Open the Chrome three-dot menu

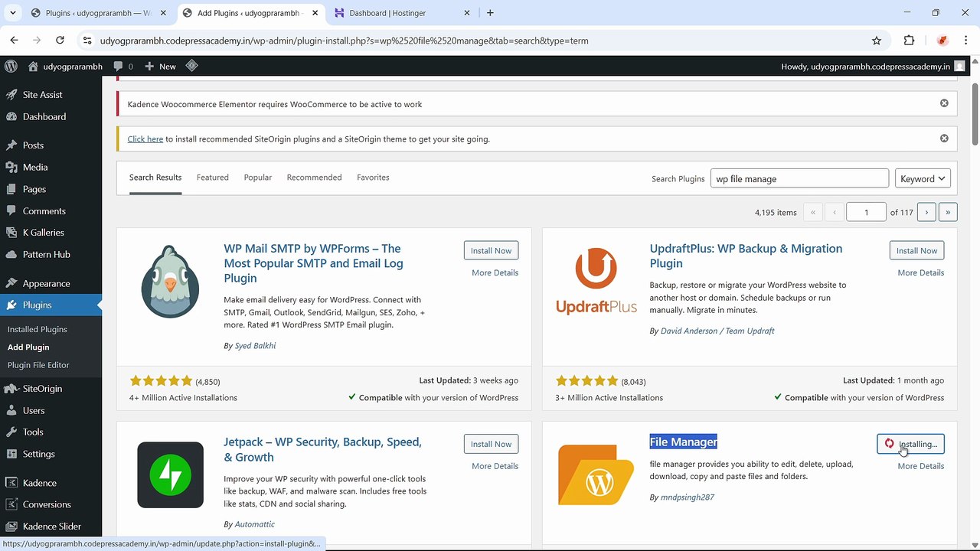(966, 41)
